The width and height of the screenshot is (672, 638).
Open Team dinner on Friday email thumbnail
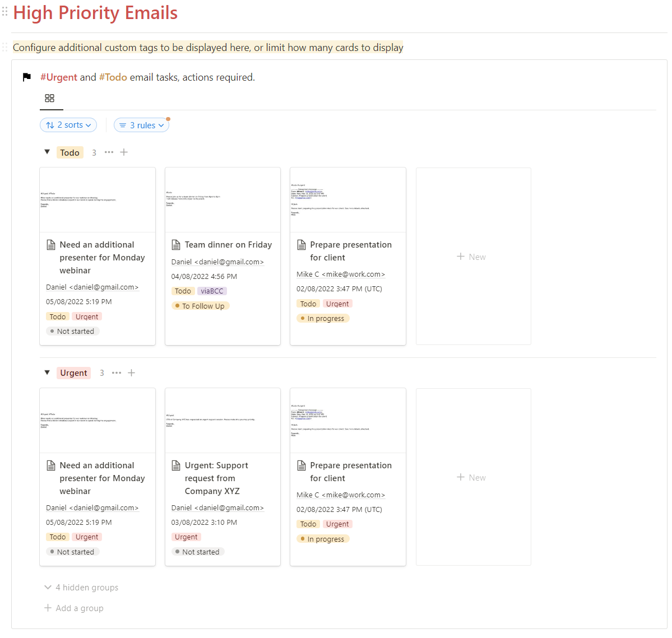point(223,200)
